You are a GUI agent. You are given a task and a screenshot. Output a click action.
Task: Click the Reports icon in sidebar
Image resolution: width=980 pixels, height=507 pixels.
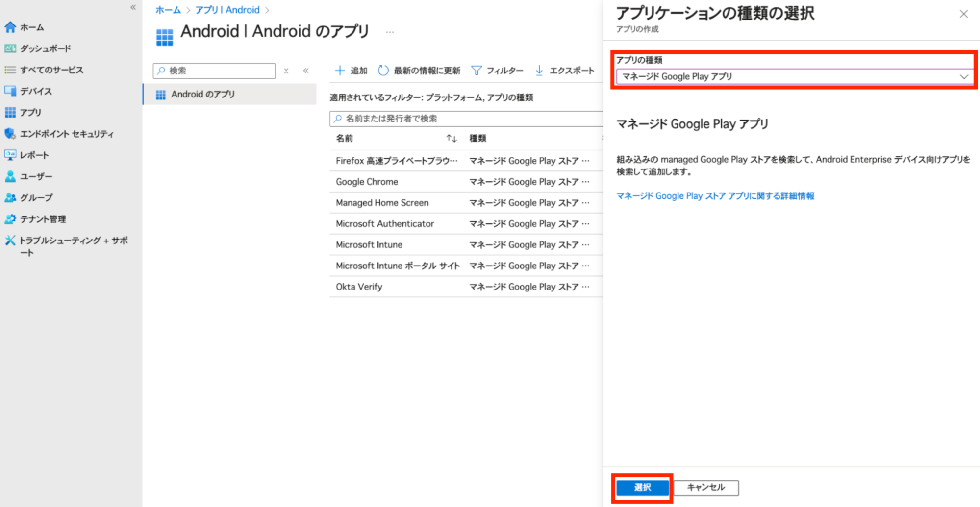click(x=10, y=155)
